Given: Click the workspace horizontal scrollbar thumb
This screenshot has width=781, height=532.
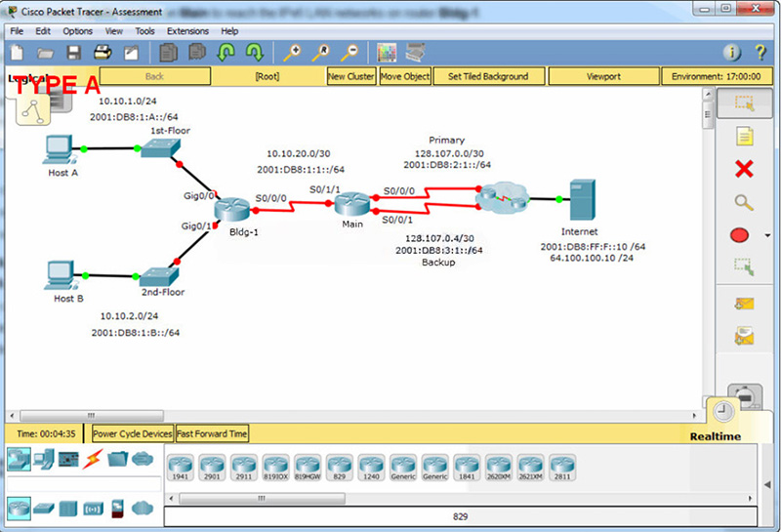Looking at the screenshot, I should (x=92, y=415).
